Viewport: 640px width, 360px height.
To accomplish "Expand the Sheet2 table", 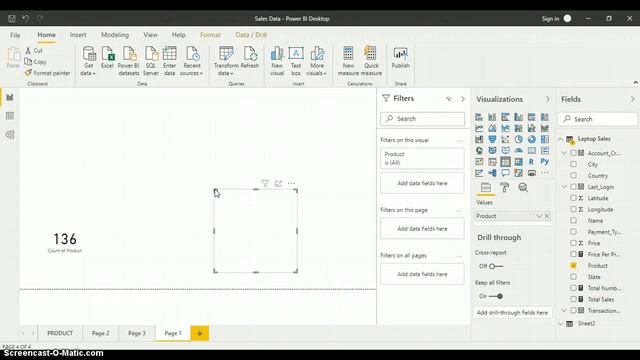I will point(560,324).
